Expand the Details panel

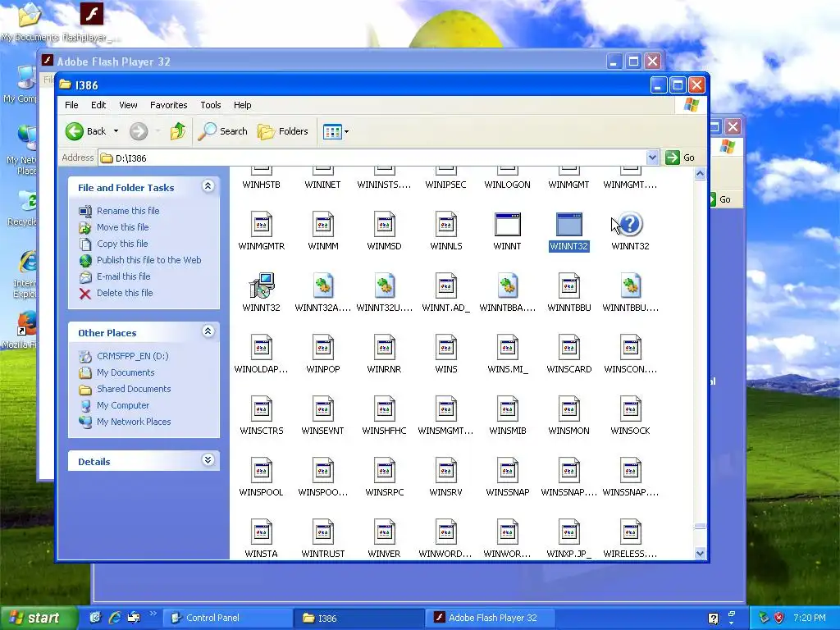click(208, 459)
